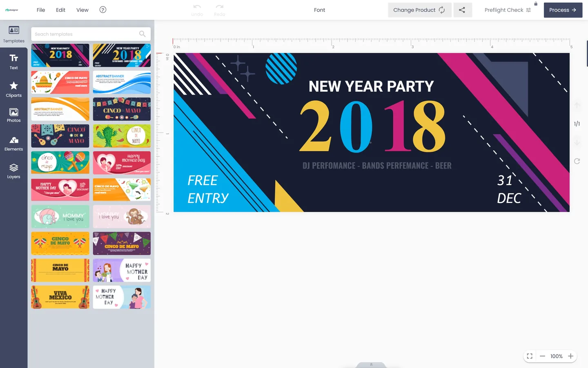Open the Font option

[320, 10]
